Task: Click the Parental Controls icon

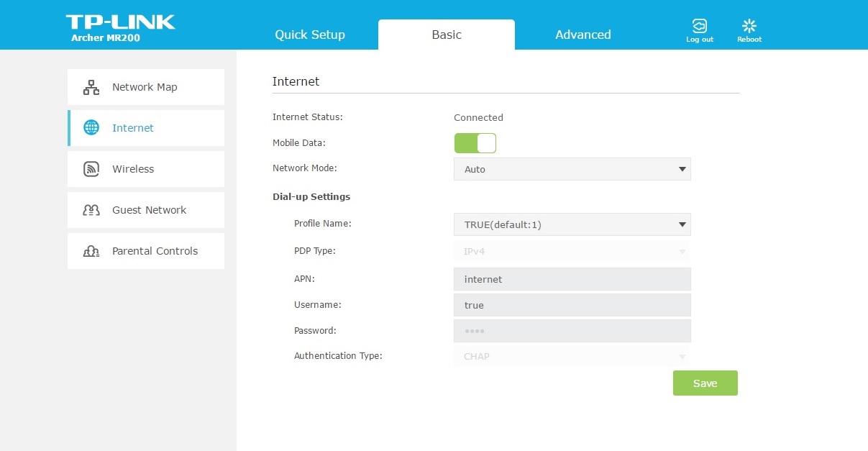Action: click(91, 251)
